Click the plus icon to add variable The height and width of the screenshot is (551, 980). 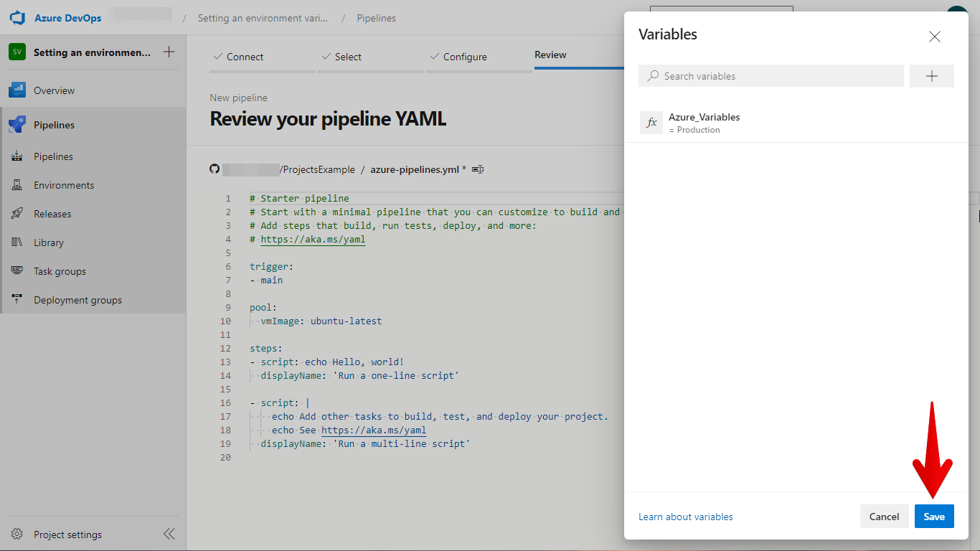click(931, 76)
